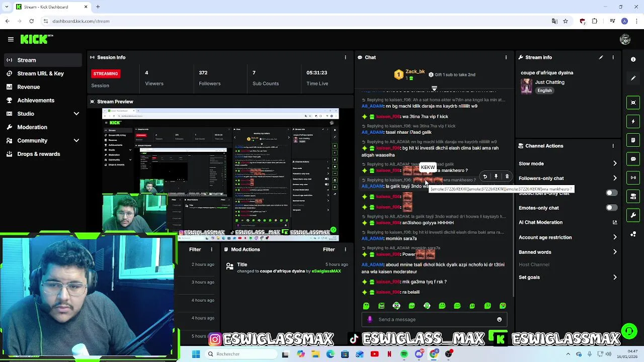The width and height of the screenshot is (644, 362).
Task: Open Filter menu in left activity panel
Action: pyautogui.click(x=195, y=249)
